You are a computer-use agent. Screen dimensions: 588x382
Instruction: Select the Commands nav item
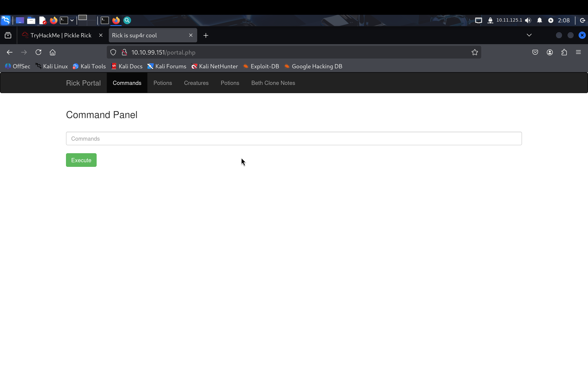[x=127, y=83]
